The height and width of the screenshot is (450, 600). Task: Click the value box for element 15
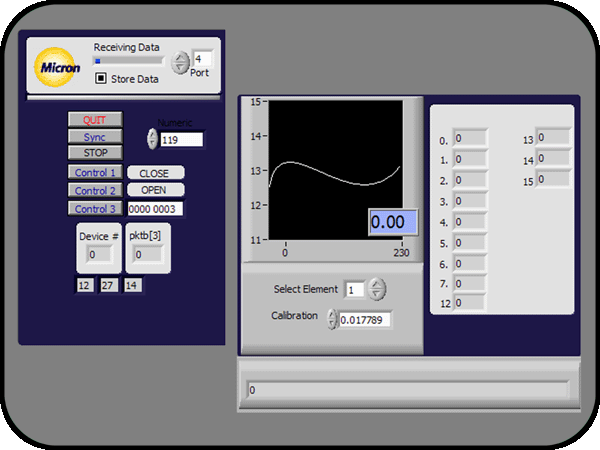(553, 179)
